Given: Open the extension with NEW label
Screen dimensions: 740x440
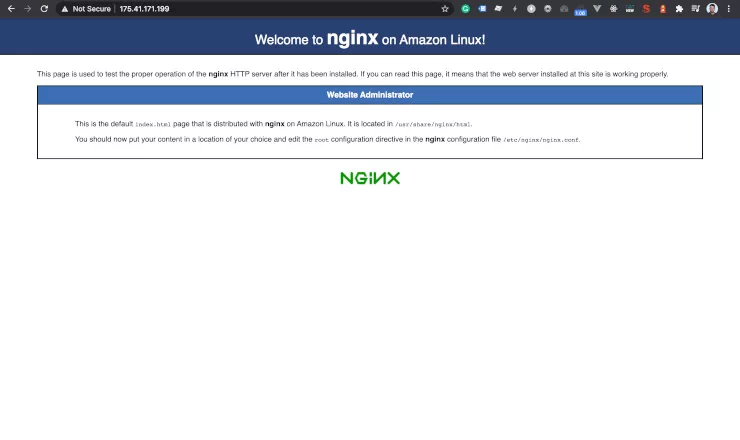Looking at the screenshot, I should click(x=630, y=8).
